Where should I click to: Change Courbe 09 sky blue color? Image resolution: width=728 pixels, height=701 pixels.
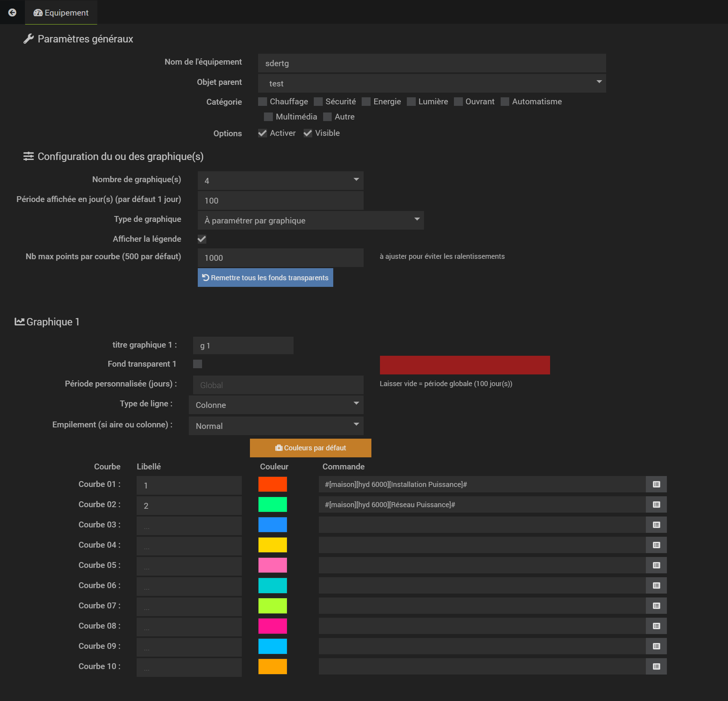[273, 646]
